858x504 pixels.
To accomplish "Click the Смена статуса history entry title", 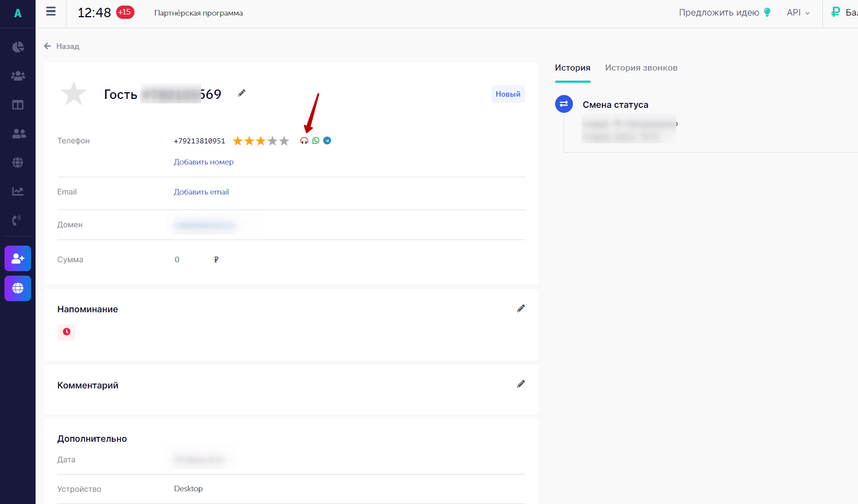I will [x=615, y=104].
